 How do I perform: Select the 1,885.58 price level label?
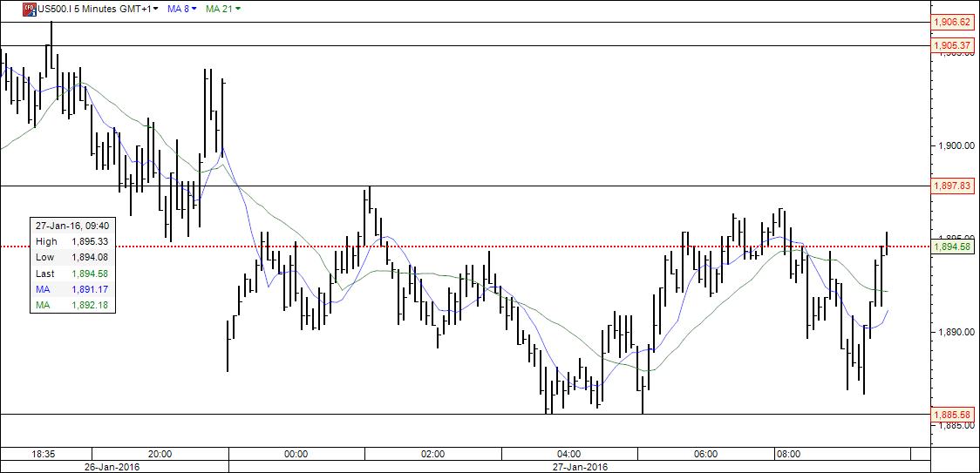pyautogui.click(x=954, y=415)
